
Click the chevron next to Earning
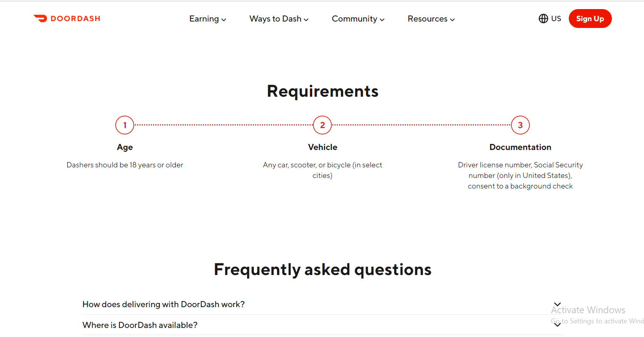coord(224,20)
